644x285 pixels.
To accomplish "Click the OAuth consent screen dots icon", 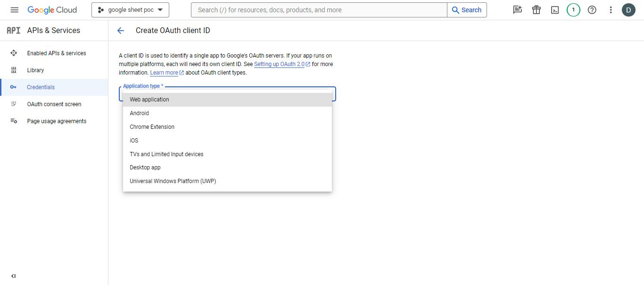I will 14,104.
